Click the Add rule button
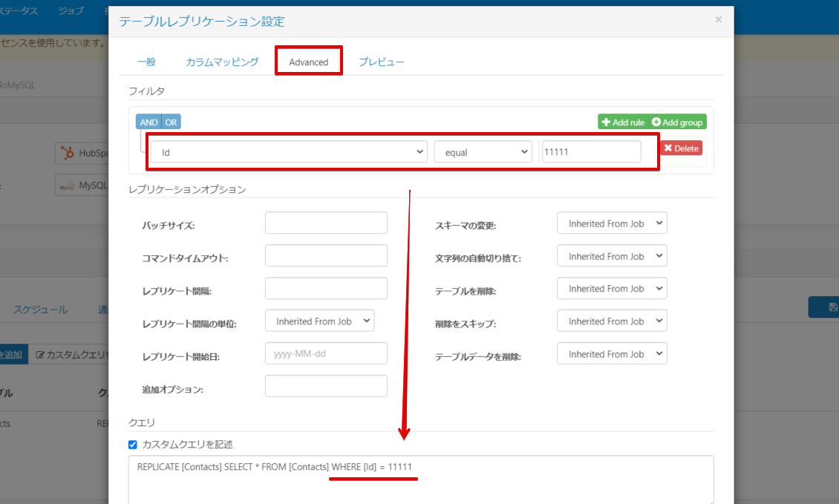Viewport: 839px width, 504px height. click(623, 122)
